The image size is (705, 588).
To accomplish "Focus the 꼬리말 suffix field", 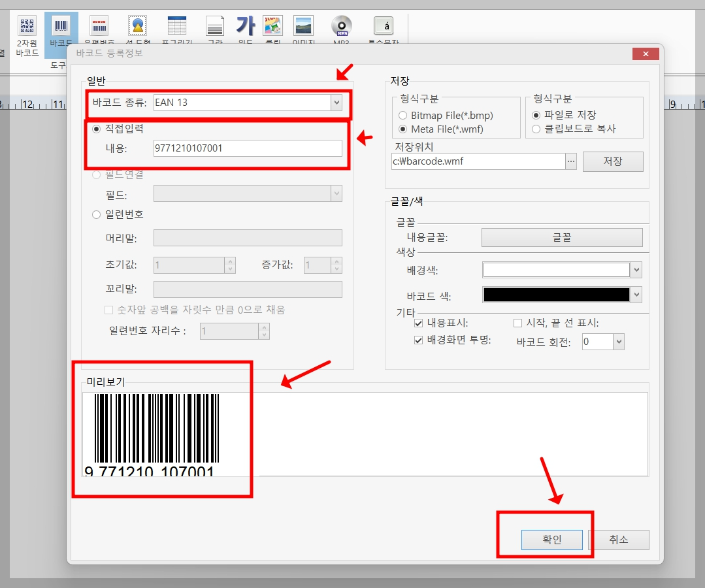I will click(x=248, y=289).
